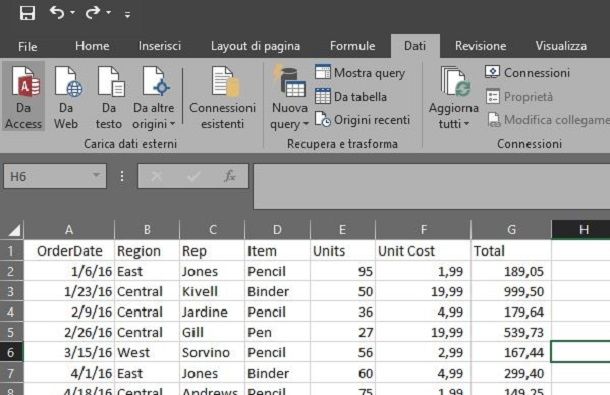The width and height of the screenshot is (610, 395).
Task: Click the Insert Function fx button
Action: 230,176
